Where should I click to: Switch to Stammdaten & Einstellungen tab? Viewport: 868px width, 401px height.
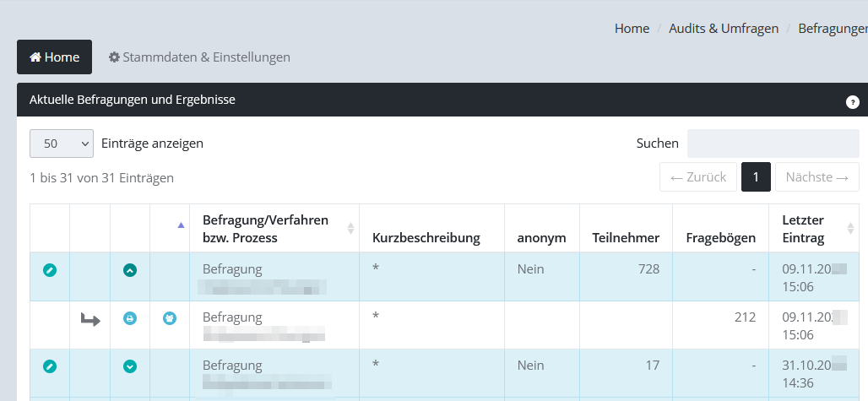point(199,57)
